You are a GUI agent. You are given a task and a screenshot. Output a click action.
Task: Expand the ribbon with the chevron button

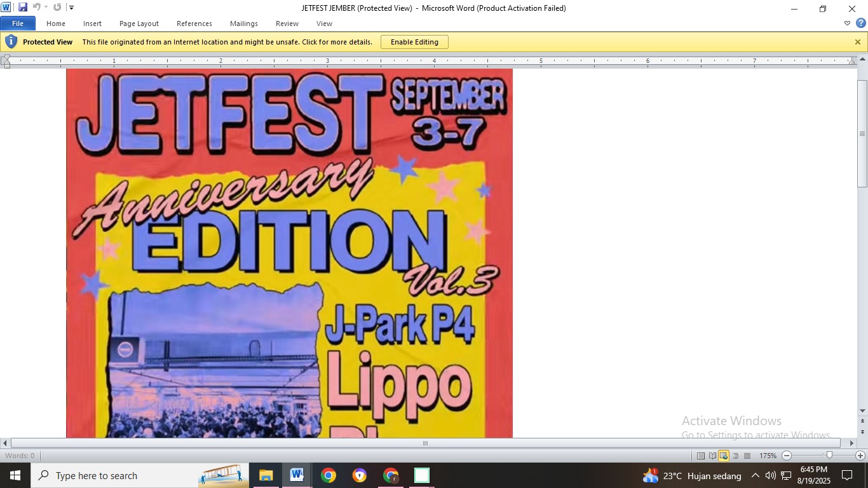[847, 24]
